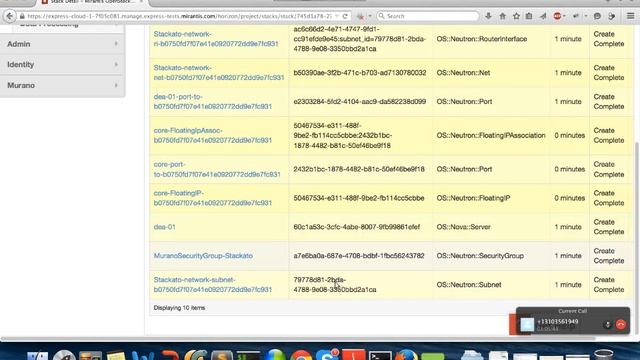Bookmark this page with star icon
This screenshot has width=640, height=360.
pyautogui.click(x=516, y=16)
